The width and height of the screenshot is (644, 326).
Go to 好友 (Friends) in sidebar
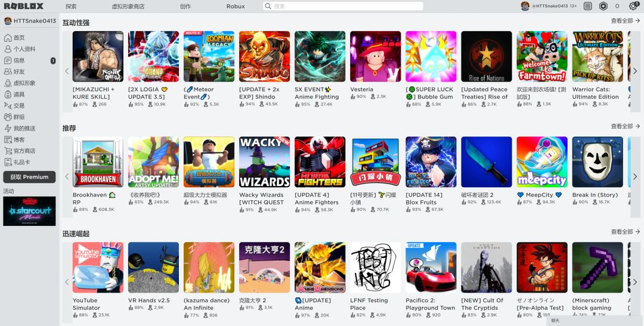(18, 72)
